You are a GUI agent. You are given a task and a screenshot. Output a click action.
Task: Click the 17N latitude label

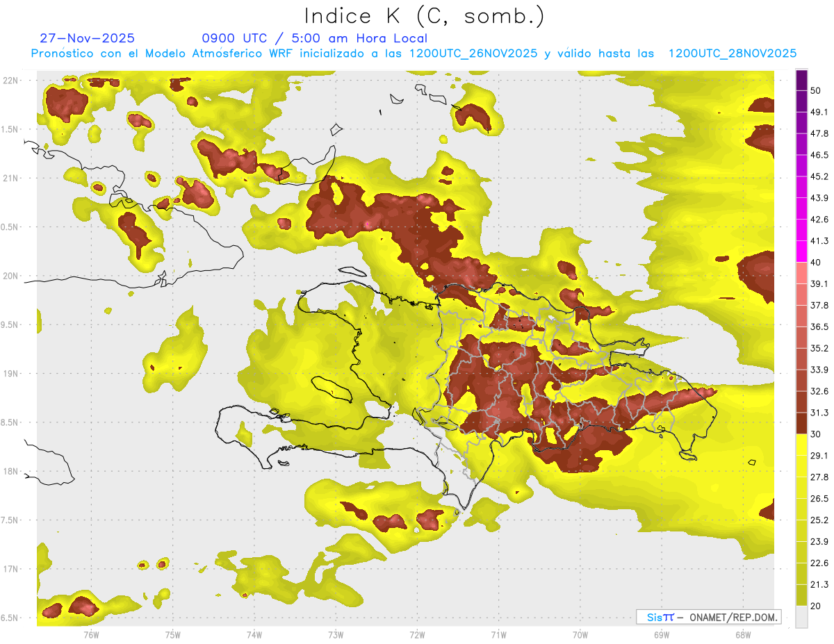(10, 569)
